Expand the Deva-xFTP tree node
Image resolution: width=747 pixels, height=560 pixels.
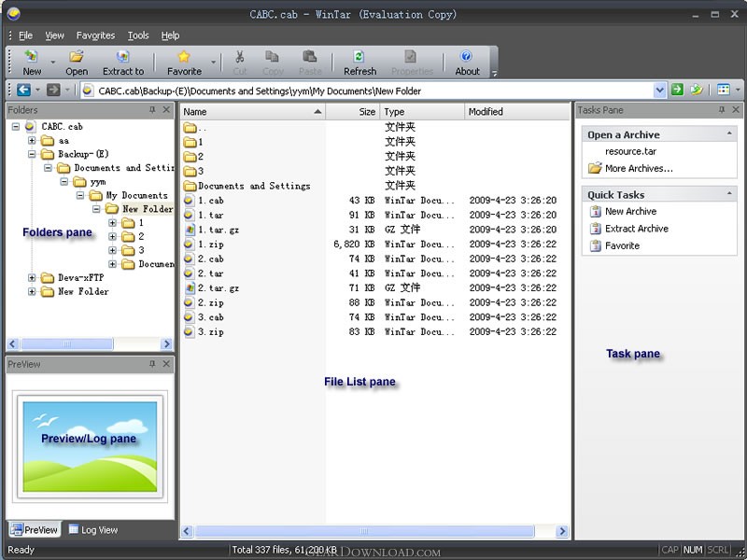[x=32, y=277]
